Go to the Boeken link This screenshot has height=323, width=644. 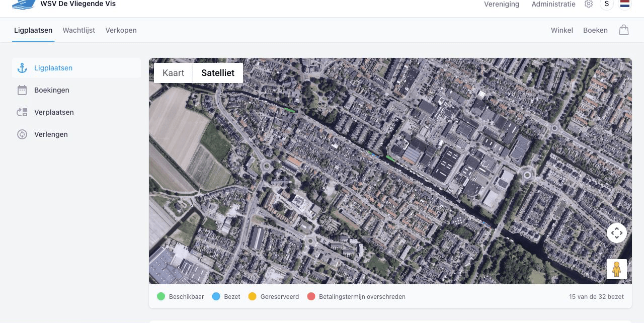pyautogui.click(x=595, y=30)
